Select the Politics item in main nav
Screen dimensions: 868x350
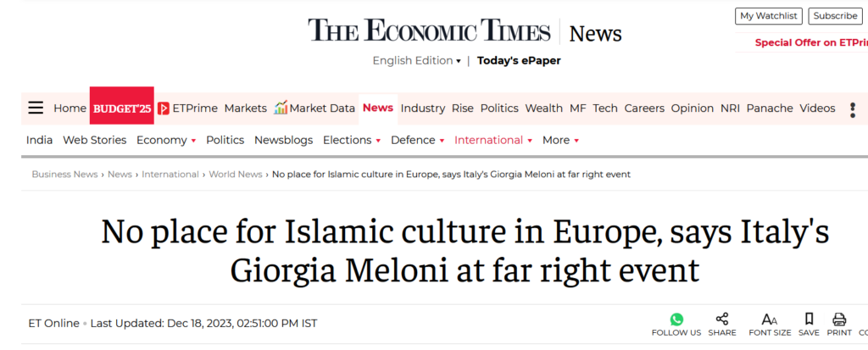499,108
